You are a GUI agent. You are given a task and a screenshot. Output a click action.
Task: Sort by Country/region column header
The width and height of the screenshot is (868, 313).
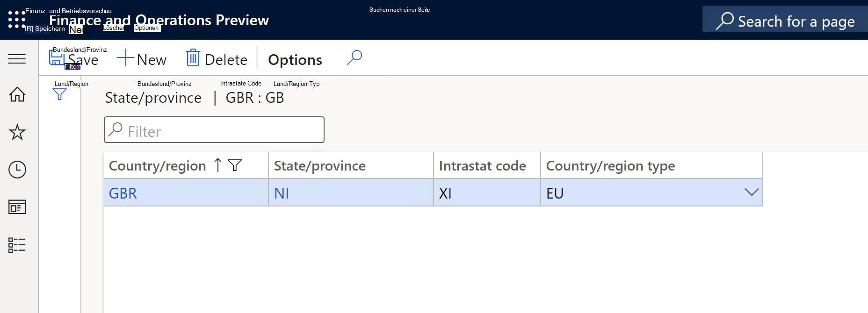[x=157, y=165]
